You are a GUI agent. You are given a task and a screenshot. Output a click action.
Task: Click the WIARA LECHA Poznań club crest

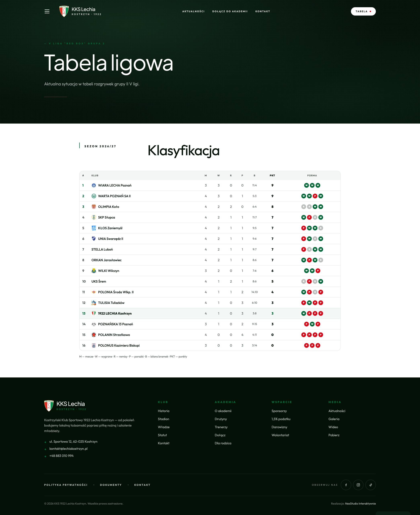click(94, 185)
